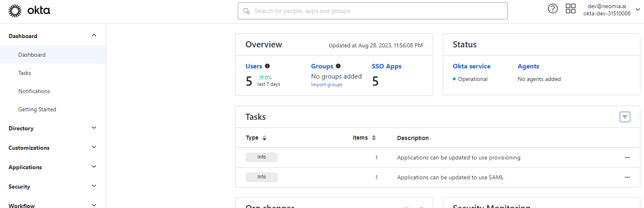Open the Groups overview link
Viewport: 644px width, 208px height.
322,66
